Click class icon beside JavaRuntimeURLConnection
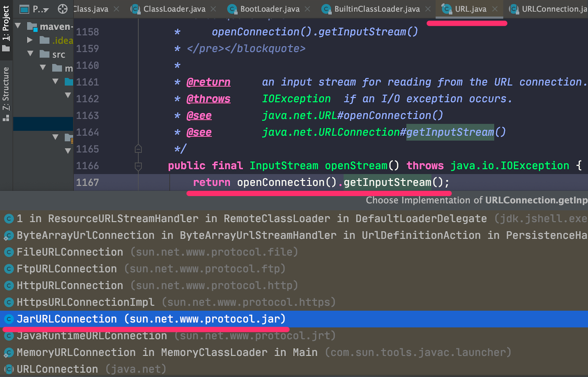 coord(9,336)
